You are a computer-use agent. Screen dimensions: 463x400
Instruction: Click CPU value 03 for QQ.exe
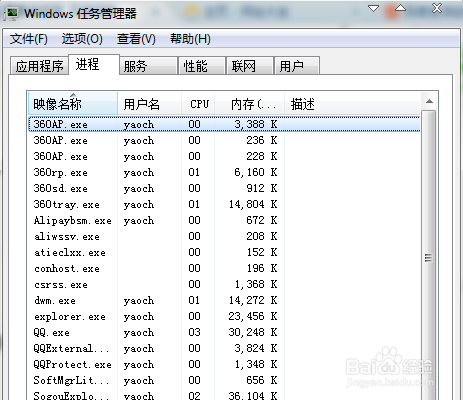click(194, 332)
